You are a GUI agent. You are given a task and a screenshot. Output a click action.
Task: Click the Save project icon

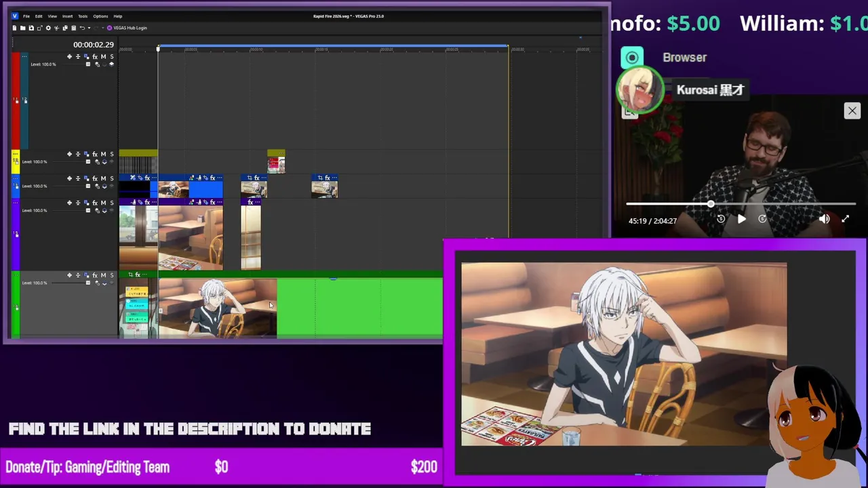(x=31, y=28)
